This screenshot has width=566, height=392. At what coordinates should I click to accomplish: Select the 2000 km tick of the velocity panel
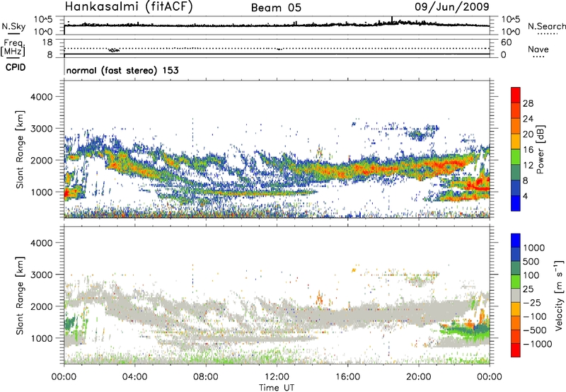tap(41, 306)
